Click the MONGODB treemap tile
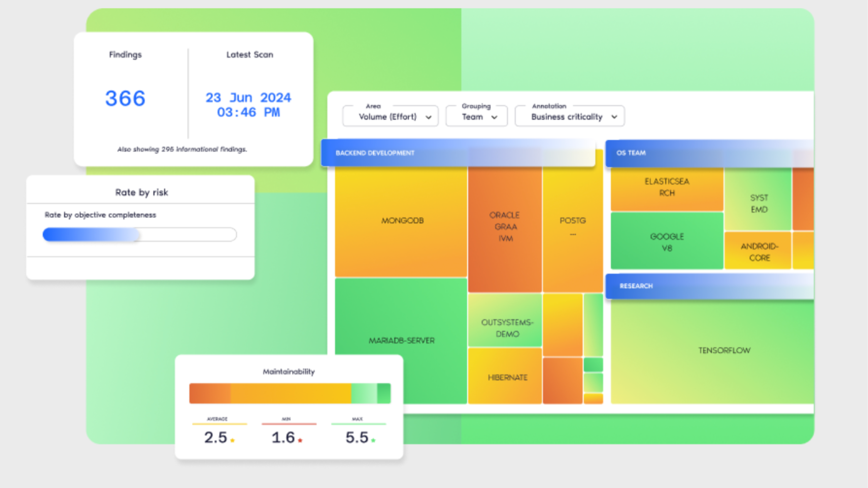 (401, 221)
